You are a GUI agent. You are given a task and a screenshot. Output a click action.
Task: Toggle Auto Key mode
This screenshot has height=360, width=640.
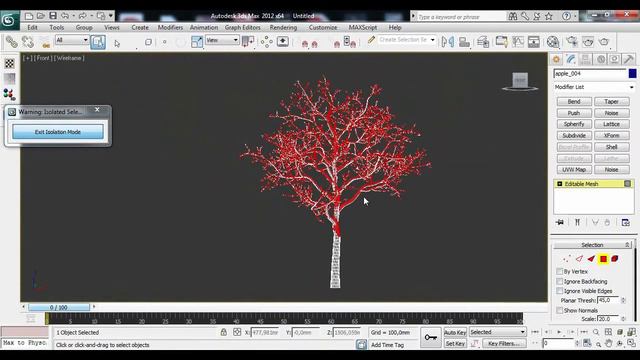455,333
